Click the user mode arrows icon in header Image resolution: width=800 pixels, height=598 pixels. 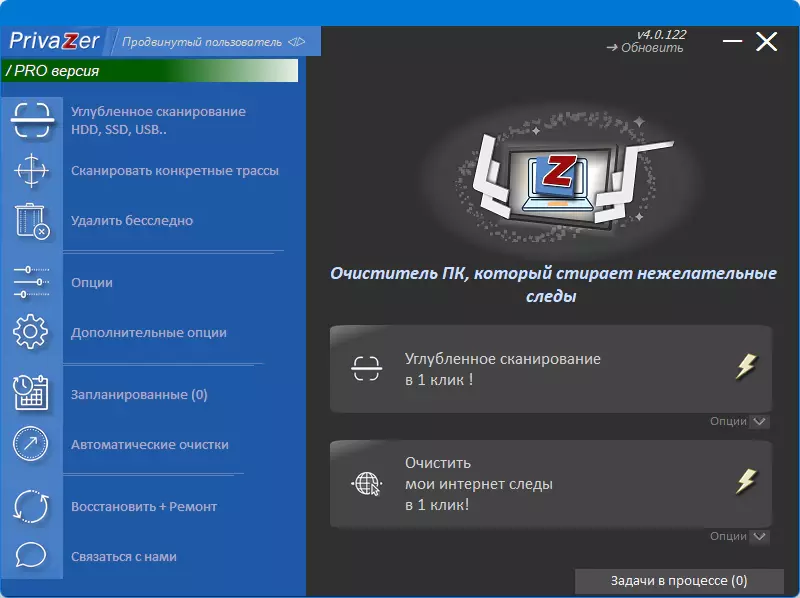coord(296,42)
